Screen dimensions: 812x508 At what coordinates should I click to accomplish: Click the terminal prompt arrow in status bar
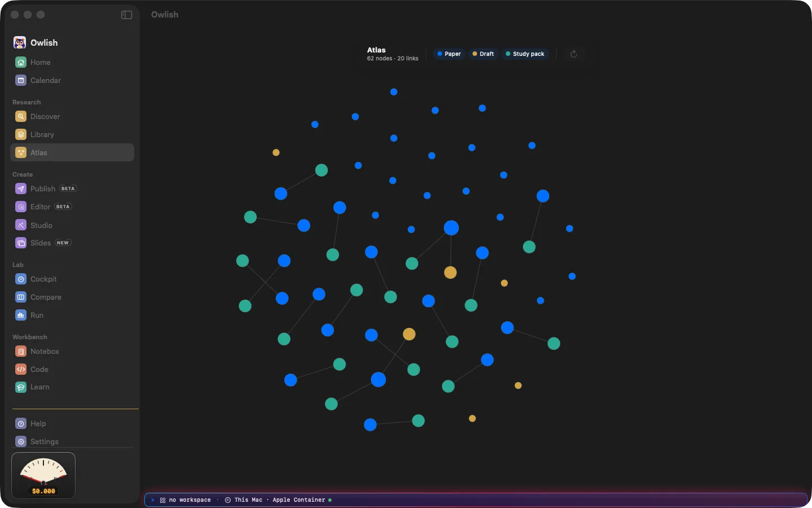(153, 500)
